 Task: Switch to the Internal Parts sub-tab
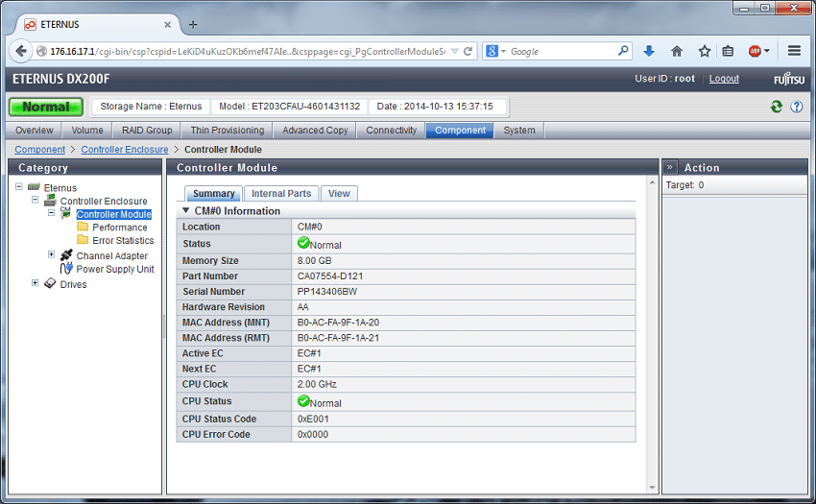point(281,193)
